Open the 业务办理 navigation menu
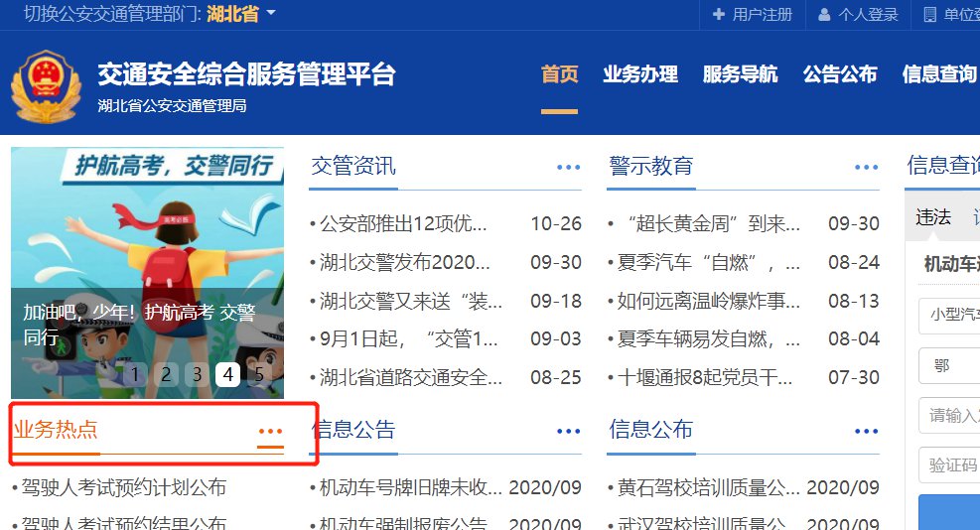The width and height of the screenshot is (980, 530). pos(640,74)
